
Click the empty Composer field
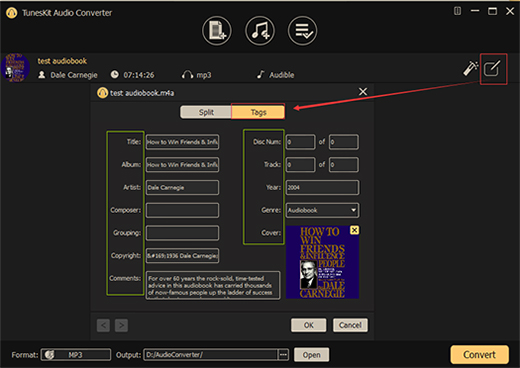click(x=182, y=210)
